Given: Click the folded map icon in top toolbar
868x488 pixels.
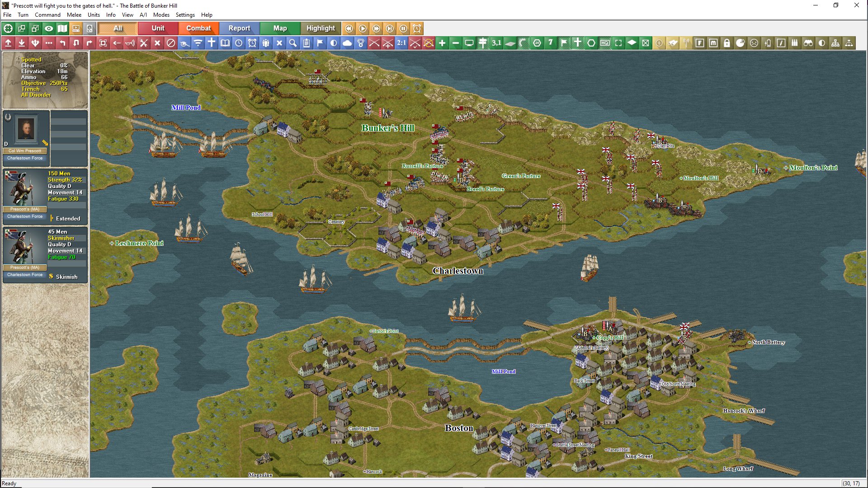Looking at the screenshot, I should pyautogui.click(x=62, y=28).
